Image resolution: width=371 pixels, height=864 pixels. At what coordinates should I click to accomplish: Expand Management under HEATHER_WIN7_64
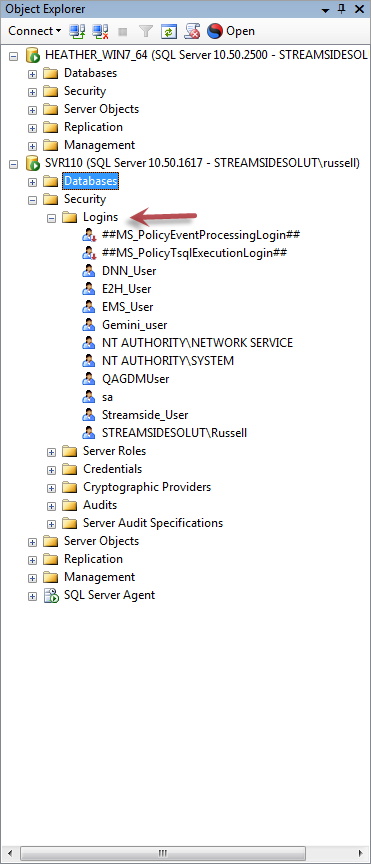[x=33, y=145]
